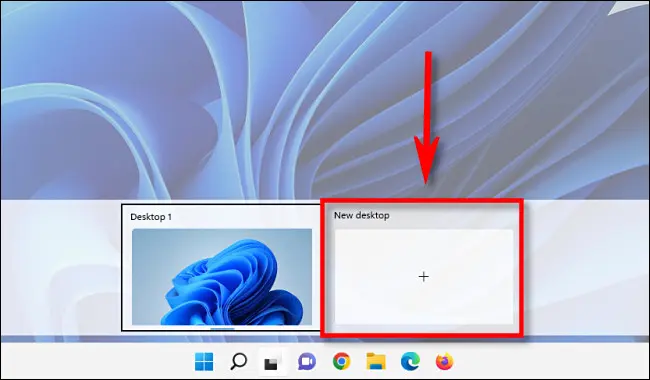Open the Windows Start menu

pos(204,362)
